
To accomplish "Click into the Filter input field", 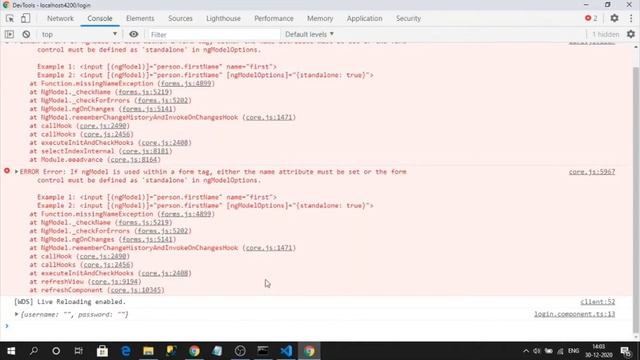I will (214, 34).
